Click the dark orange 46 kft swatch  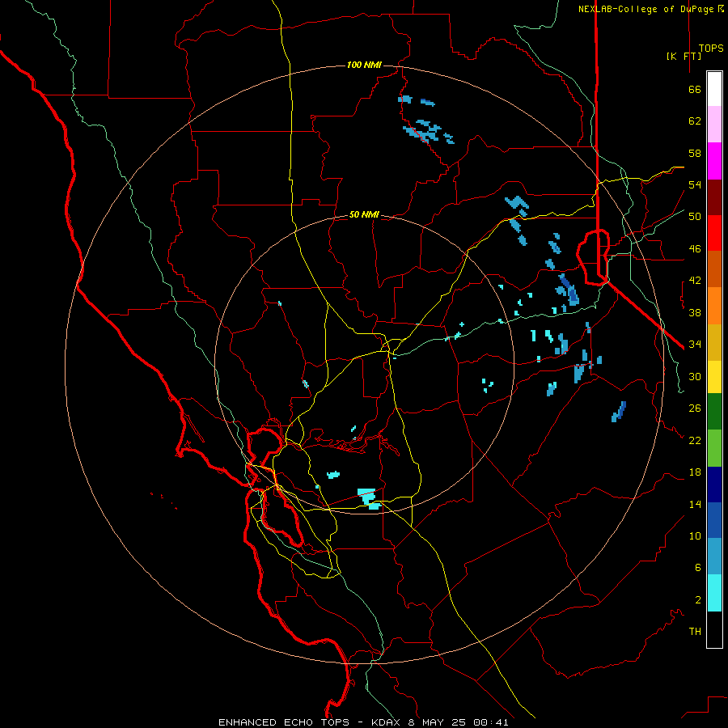[x=714, y=269]
